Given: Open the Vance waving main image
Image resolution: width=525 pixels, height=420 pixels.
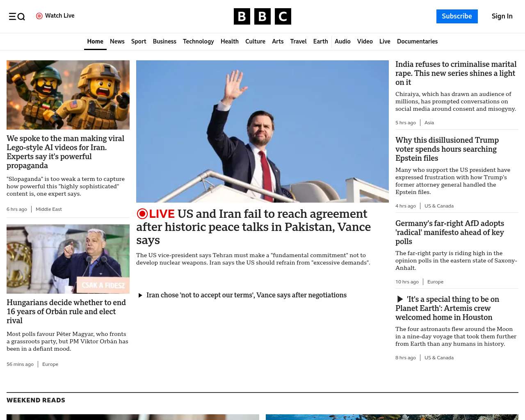Looking at the screenshot, I should click(x=262, y=131).
